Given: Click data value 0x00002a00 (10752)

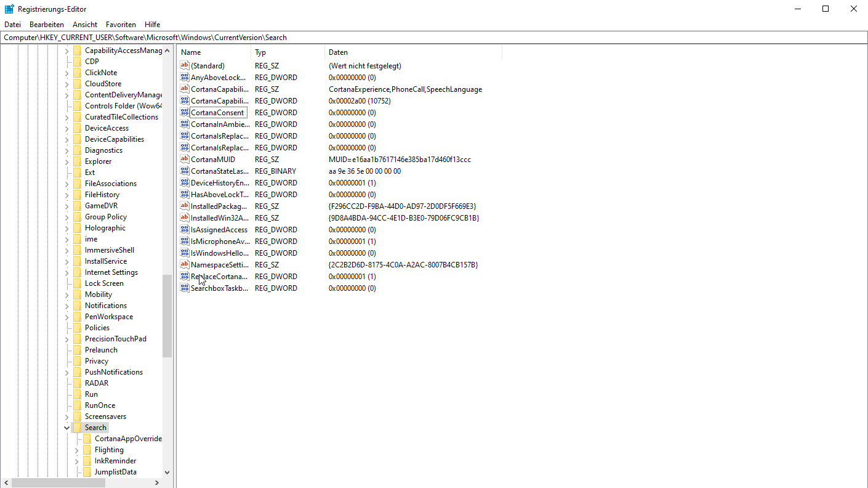Looking at the screenshot, I should (x=360, y=101).
